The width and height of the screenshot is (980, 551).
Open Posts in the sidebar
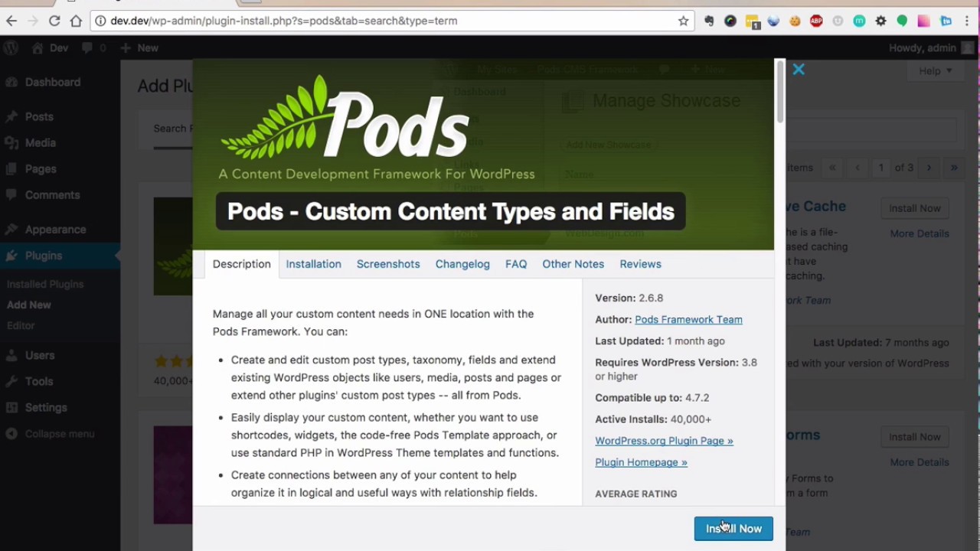click(39, 116)
